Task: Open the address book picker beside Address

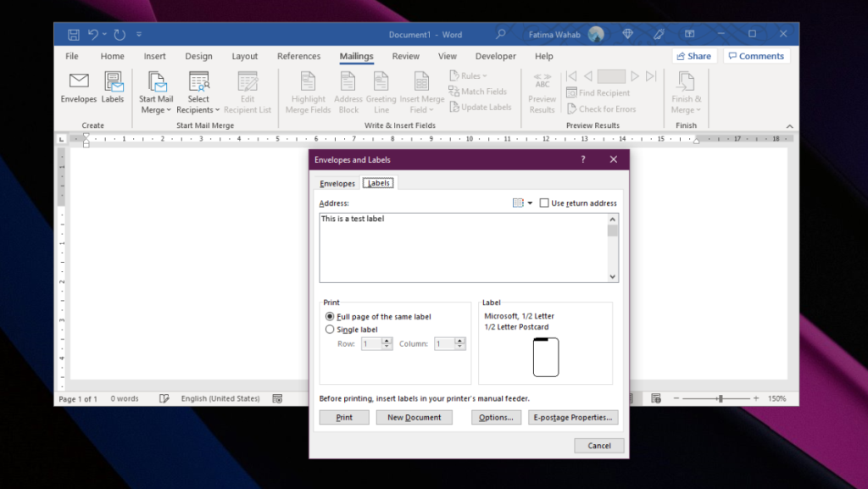Action: pos(520,203)
